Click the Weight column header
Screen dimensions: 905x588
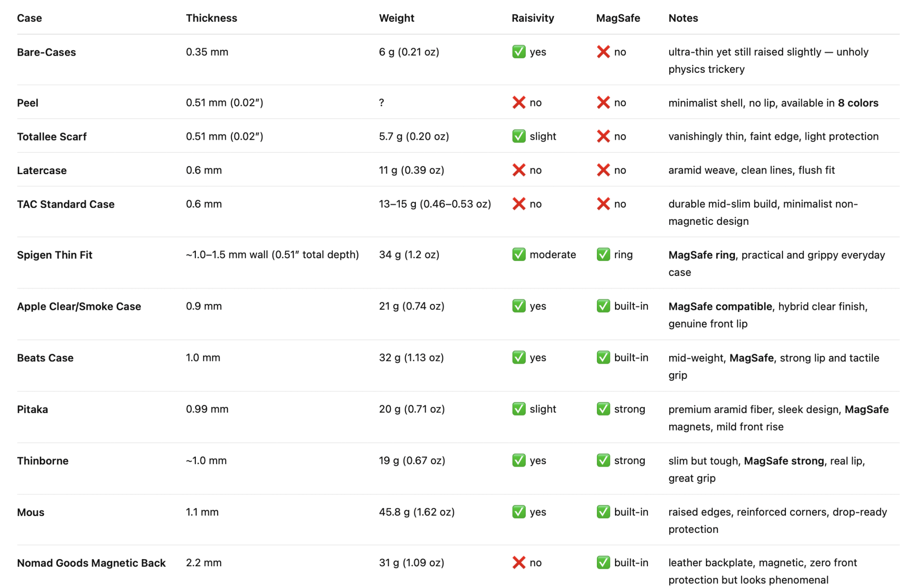coord(396,18)
